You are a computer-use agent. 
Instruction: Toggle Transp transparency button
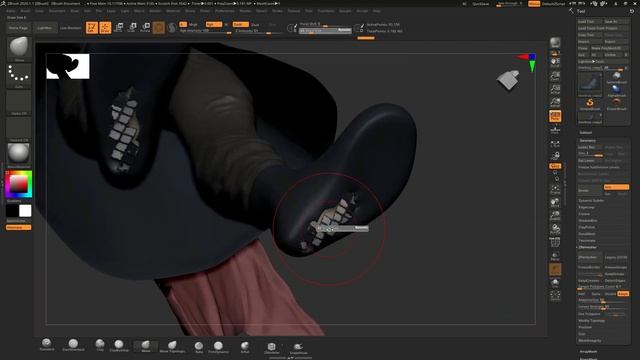[x=555, y=256]
